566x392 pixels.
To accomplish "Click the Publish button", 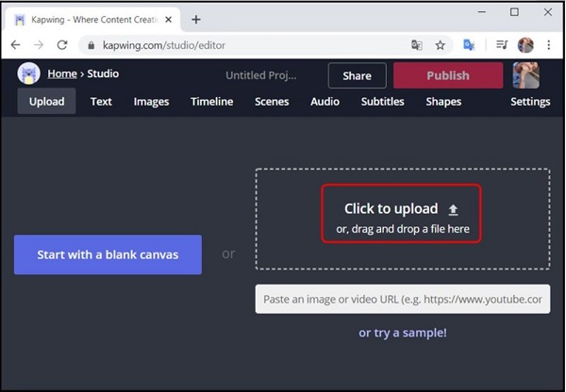I will pos(448,75).
